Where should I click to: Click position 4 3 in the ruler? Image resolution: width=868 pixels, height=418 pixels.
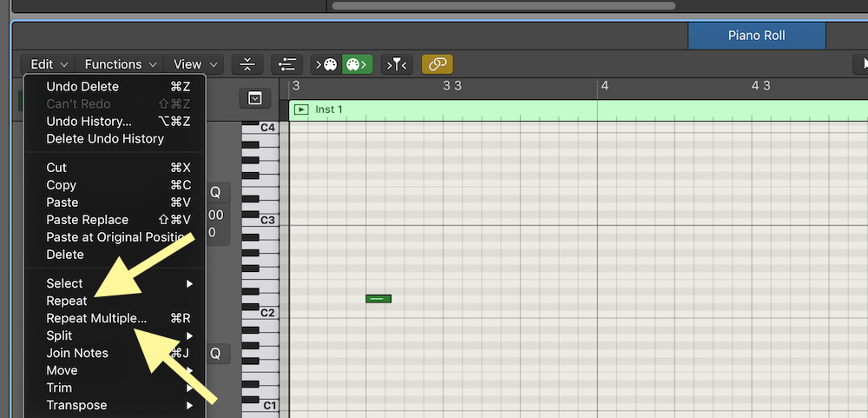click(x=760, y=86)
